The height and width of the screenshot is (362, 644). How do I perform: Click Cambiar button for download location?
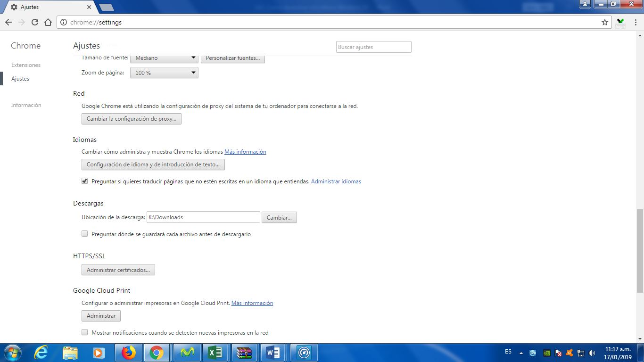click(279, 217)
